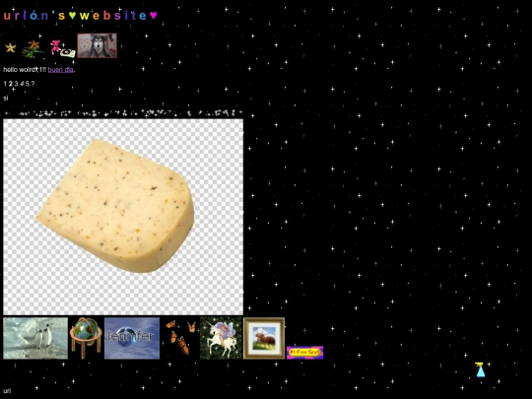The height and width of the screenshot is (399, 532).
Task: Click the question mark after page numbers
Action: [x=33, y=84]
